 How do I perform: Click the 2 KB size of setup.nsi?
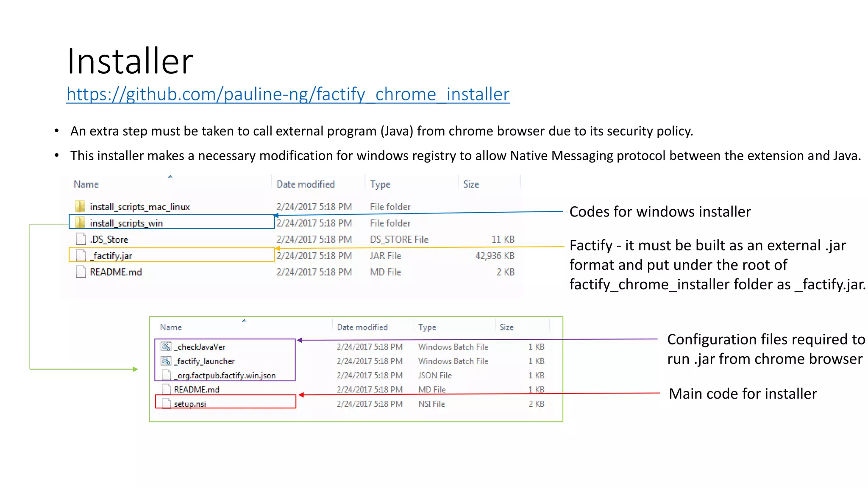coord(536,404)
